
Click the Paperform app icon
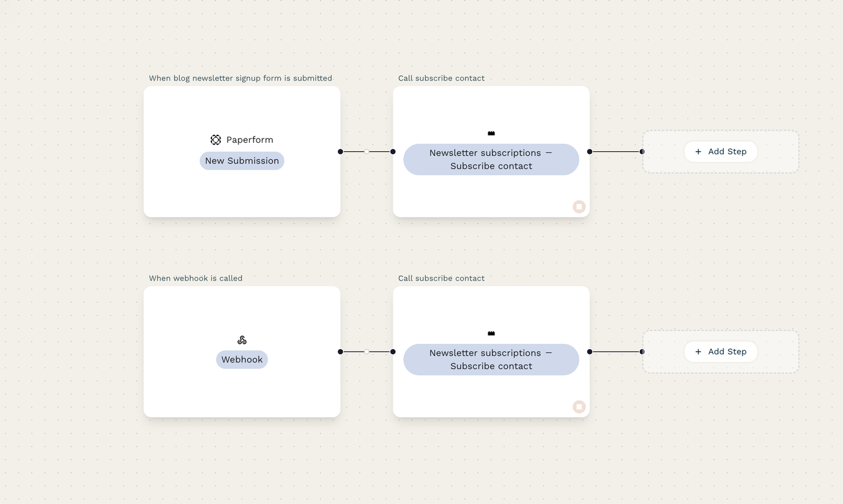(216, 139)
